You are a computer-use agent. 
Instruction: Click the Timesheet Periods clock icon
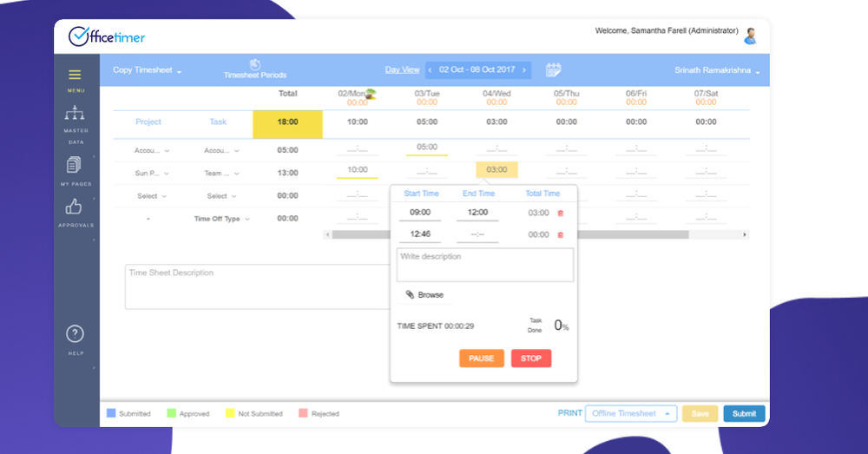[x=255, y=64]
